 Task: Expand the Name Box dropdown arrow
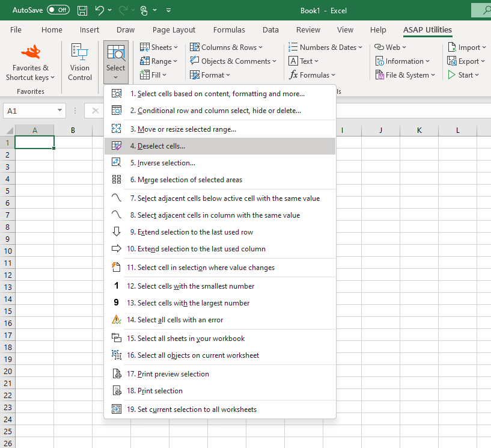pyautogui.click(x=60, y=111)
